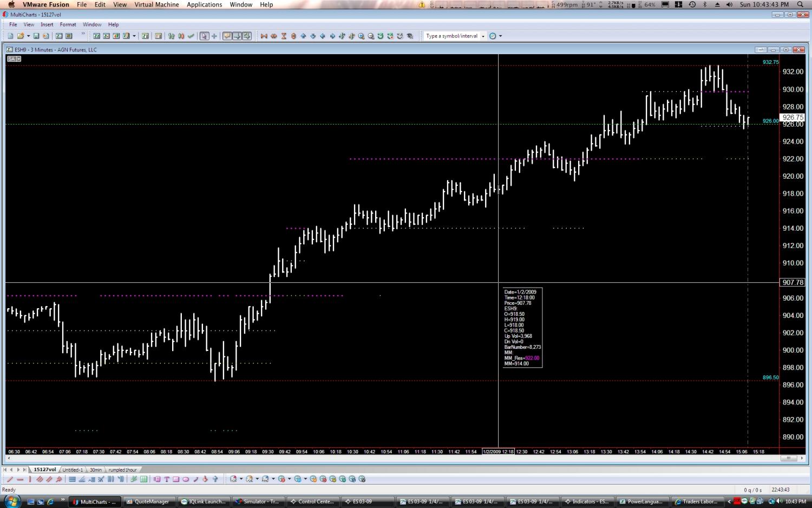
Task: Expand the second data feed dropdown in the bottom toolbar
Action: click(x=258, y=479)
